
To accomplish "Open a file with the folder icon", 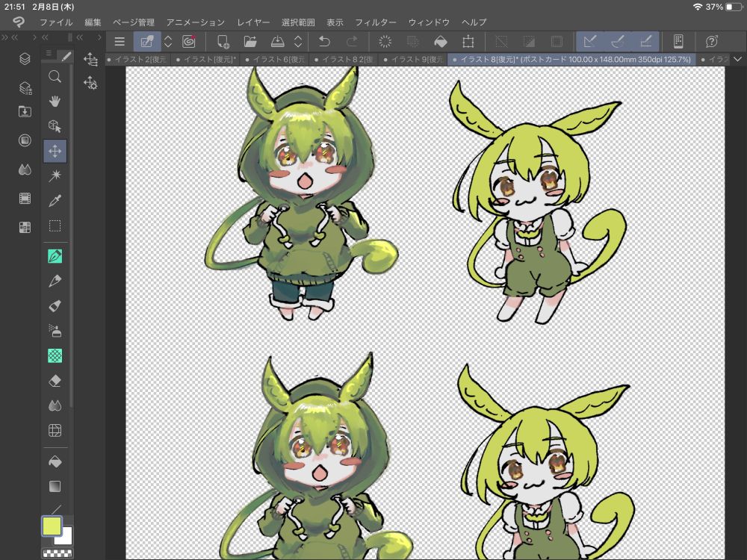I will tap(250, 42).
